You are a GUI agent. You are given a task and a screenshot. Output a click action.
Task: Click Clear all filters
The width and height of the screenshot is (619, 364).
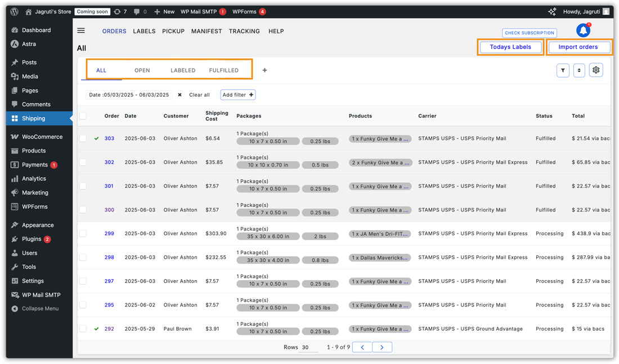coord(199,95)
